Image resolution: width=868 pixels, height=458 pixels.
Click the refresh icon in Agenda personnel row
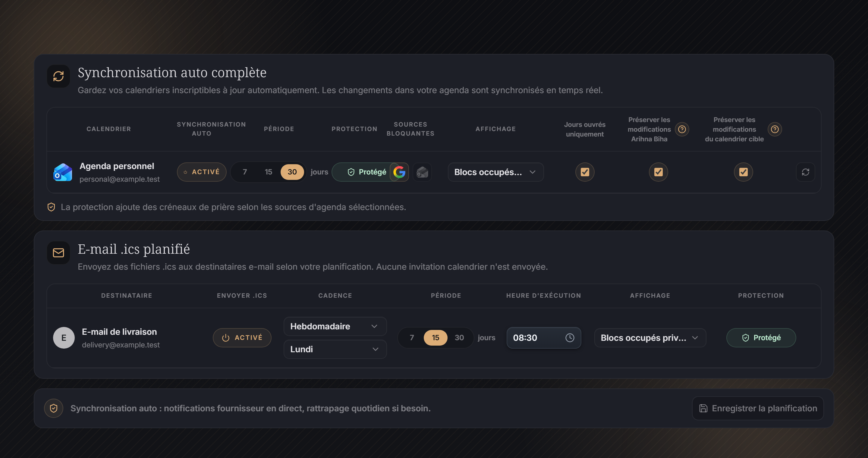click(x=805, y=172)
